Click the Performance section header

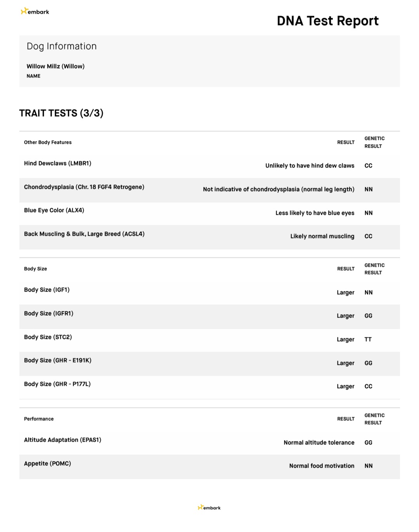(x=39, y=419)
